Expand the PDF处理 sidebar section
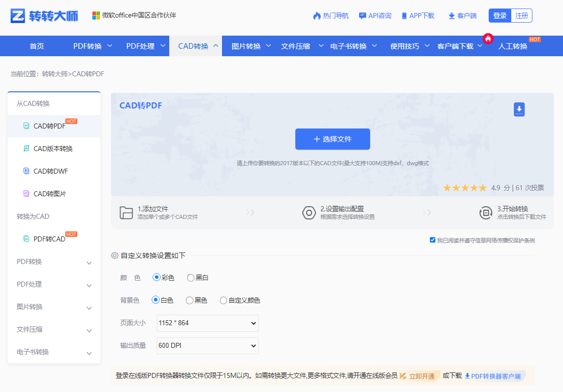The width and height of the screenshot is (563, 392). click(x=54, y=285)
